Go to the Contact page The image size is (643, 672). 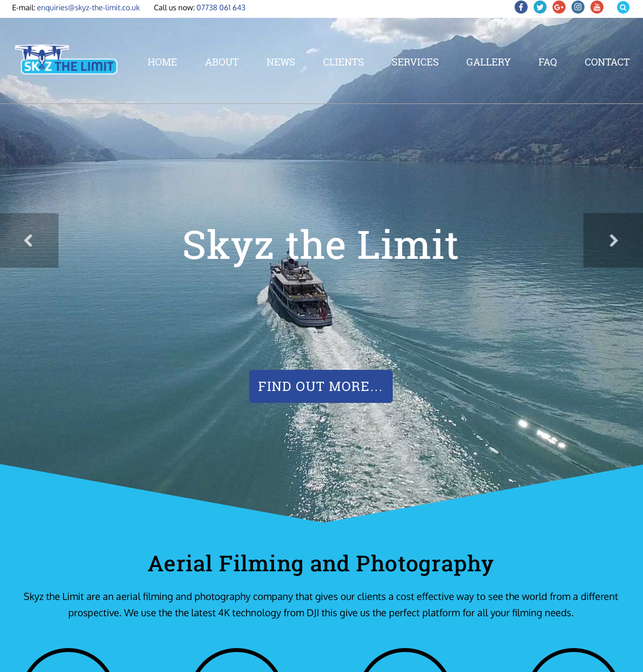point(607,62)
